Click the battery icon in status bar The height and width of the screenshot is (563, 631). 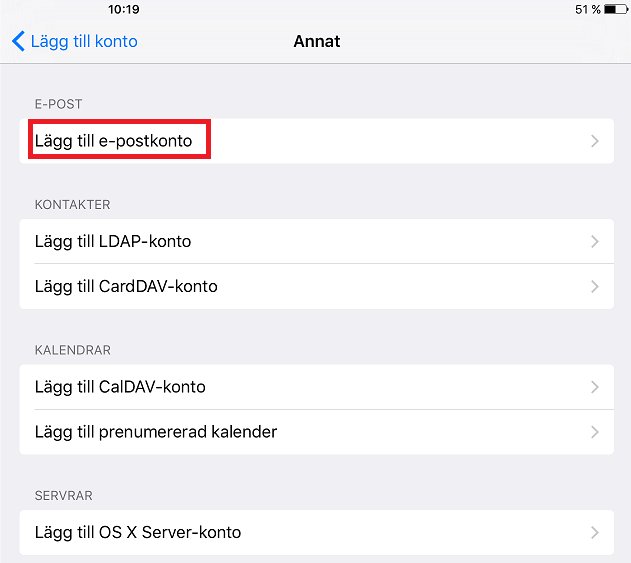[616, 9]
